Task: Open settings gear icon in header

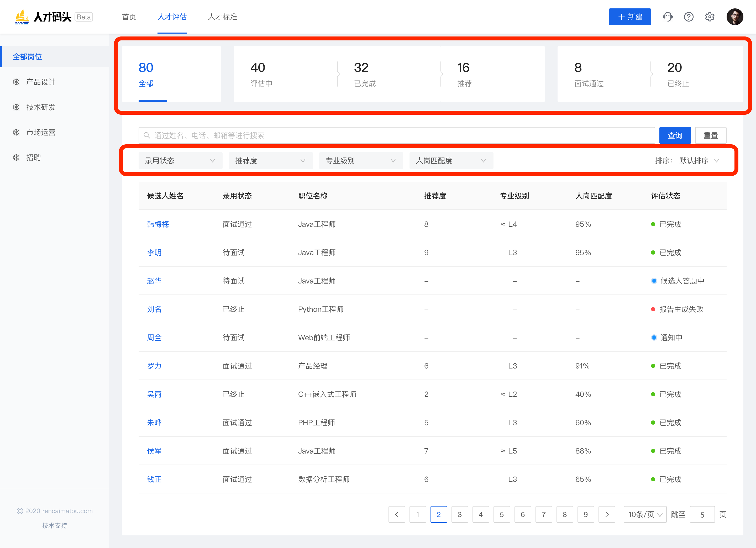Action: coord(710,17)
